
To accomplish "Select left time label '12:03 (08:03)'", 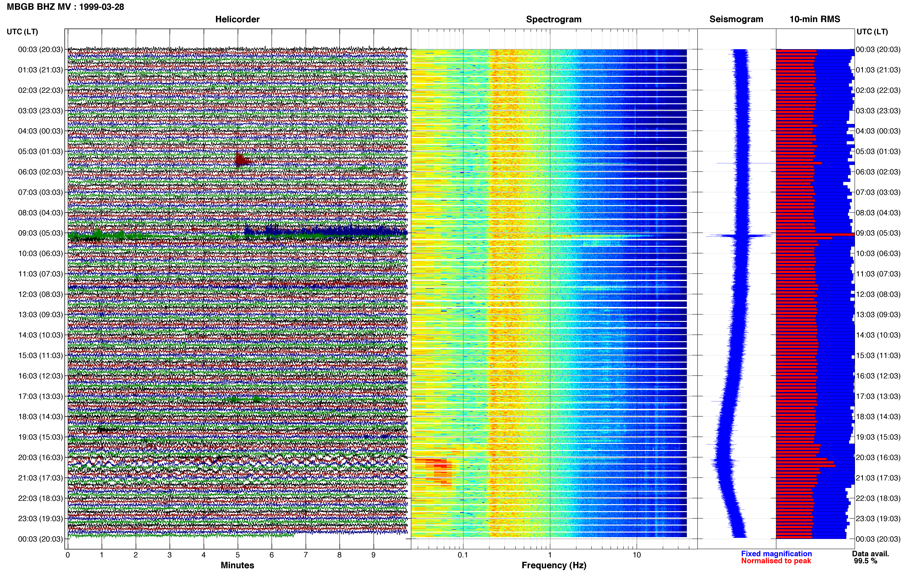I will [x=40, y=294].
